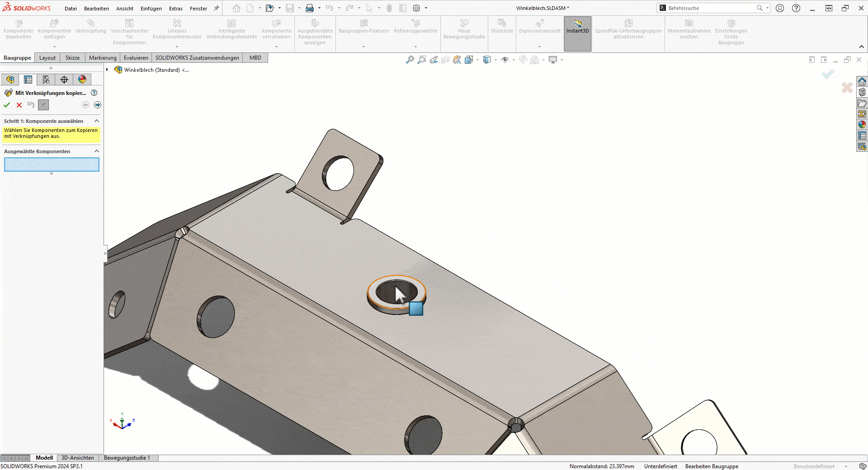Cancel the command using the red X
The width and height of the screenshot is (868, 470).
pyautogui.click(x=19, y=105)
